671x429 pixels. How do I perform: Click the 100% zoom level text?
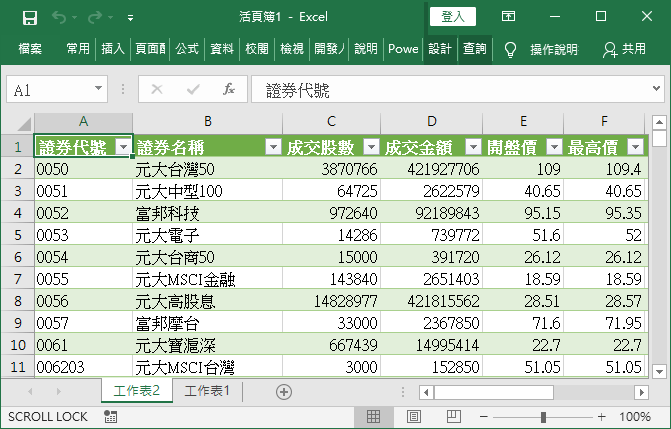pos(635,417)
